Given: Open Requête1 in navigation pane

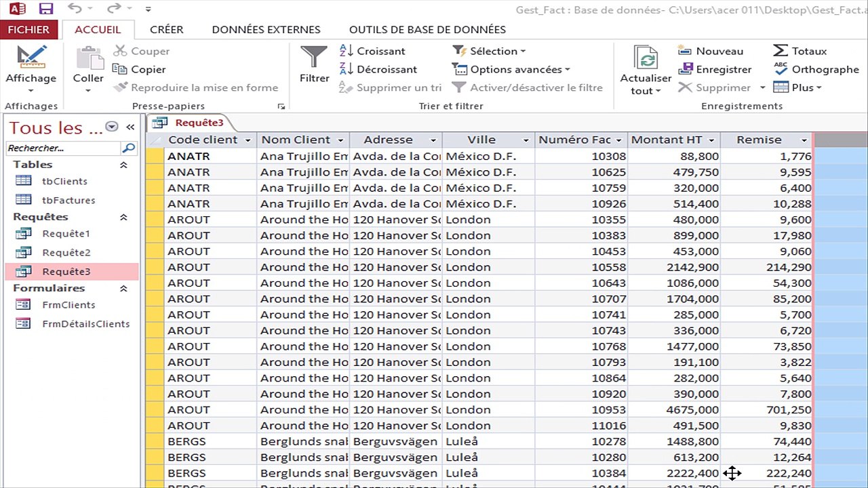Looking at the screenshot, I should pyautogui.click(x=66, y=234).
